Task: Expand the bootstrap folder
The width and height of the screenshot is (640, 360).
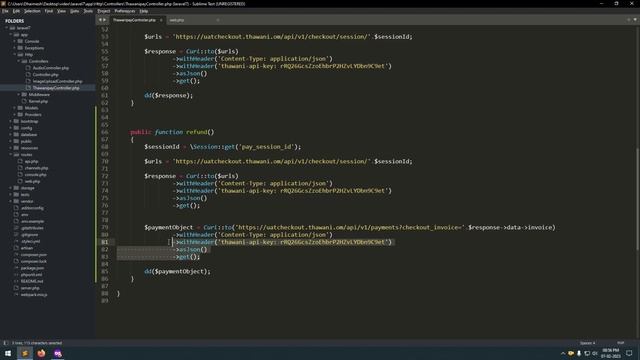Action: coord(11,121)
